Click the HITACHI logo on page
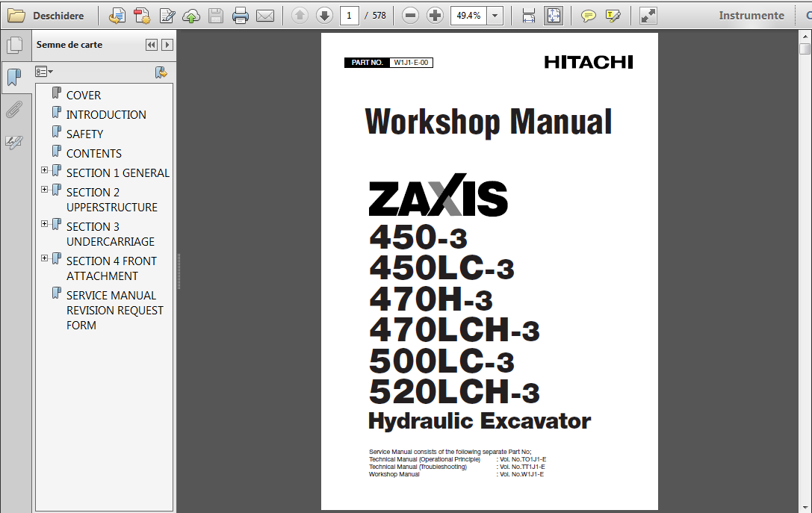Screen dimensions: 812x513 tap(589, 62)
